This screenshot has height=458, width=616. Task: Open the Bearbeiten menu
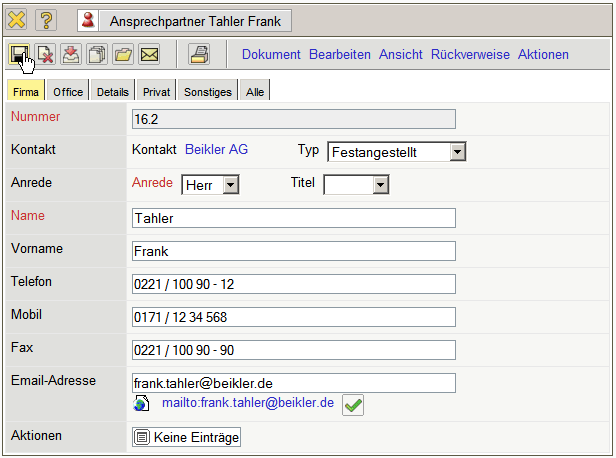[340, 54]
